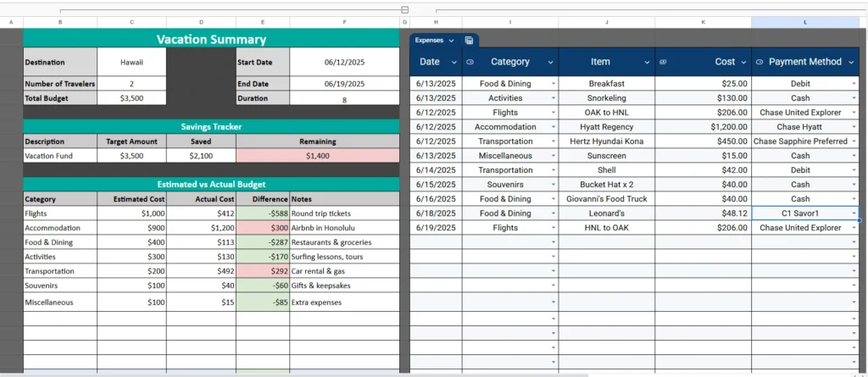This screenshot has width=868, height=377.
Task: Expand Category dropdown arrow in Hyatt Regency row
Action: click(x=553, y=127)
